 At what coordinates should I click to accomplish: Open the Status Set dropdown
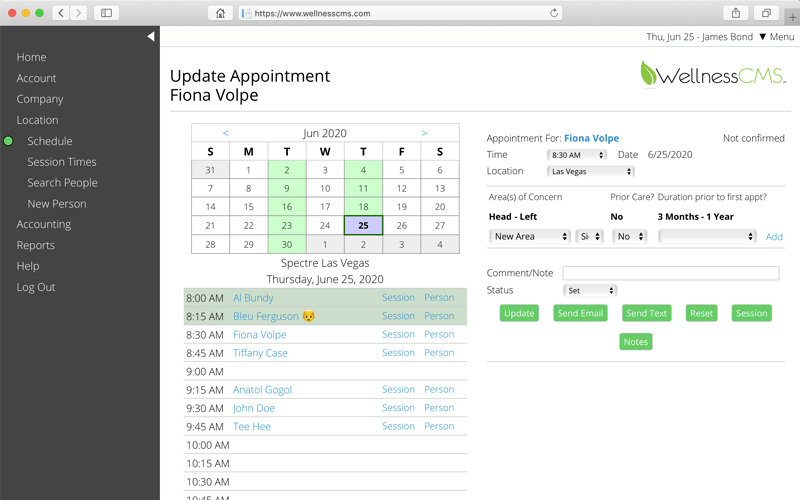pos(590,290)
